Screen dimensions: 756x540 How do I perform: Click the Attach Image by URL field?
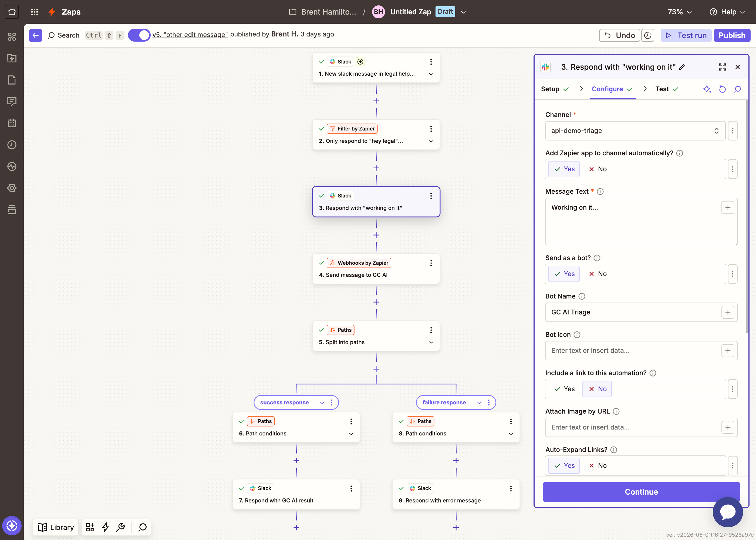pyautogui.click(x=641, y=427)
